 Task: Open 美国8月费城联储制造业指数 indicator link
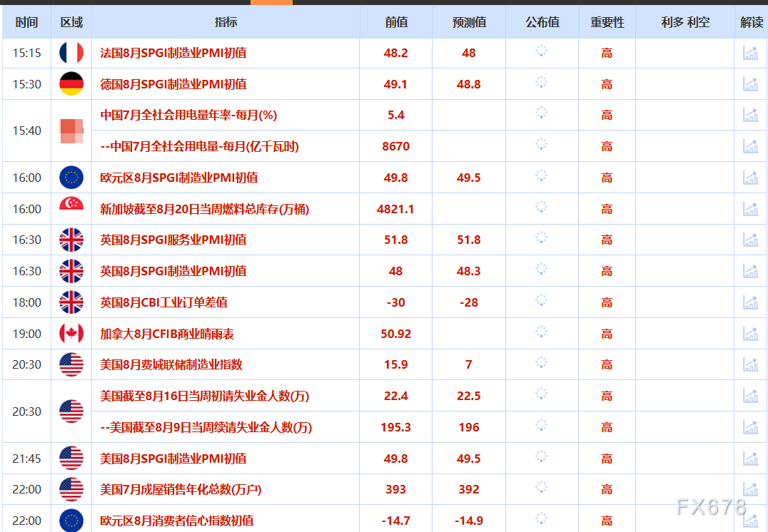169,364
